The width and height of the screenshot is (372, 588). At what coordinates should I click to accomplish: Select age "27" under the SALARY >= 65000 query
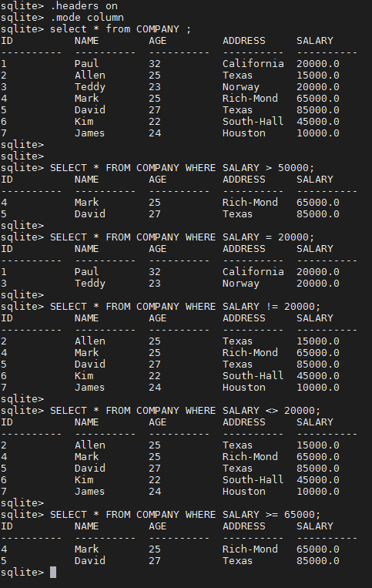(x=155, y=561)
